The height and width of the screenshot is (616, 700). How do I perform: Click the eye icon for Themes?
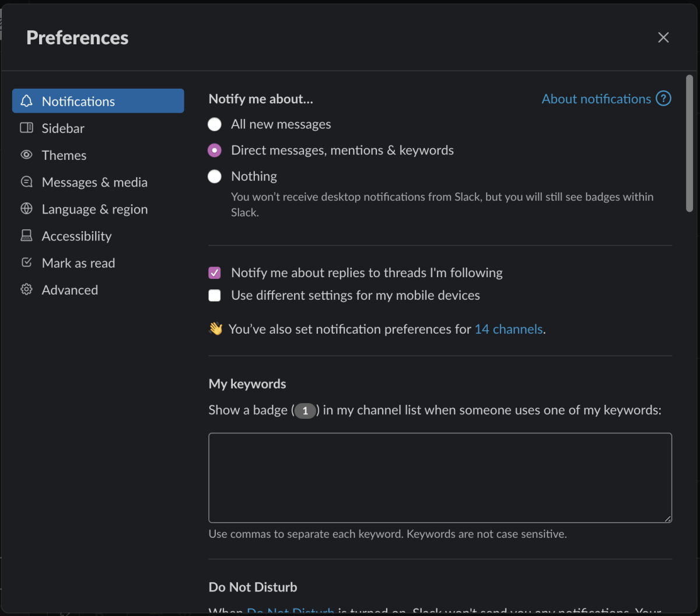point(26,155)
